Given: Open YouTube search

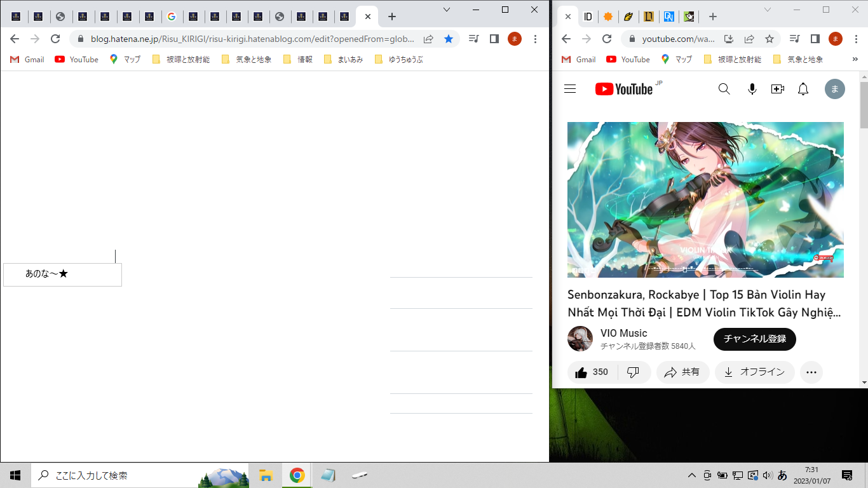Looking at the screenshot, I should click(724, 89).
